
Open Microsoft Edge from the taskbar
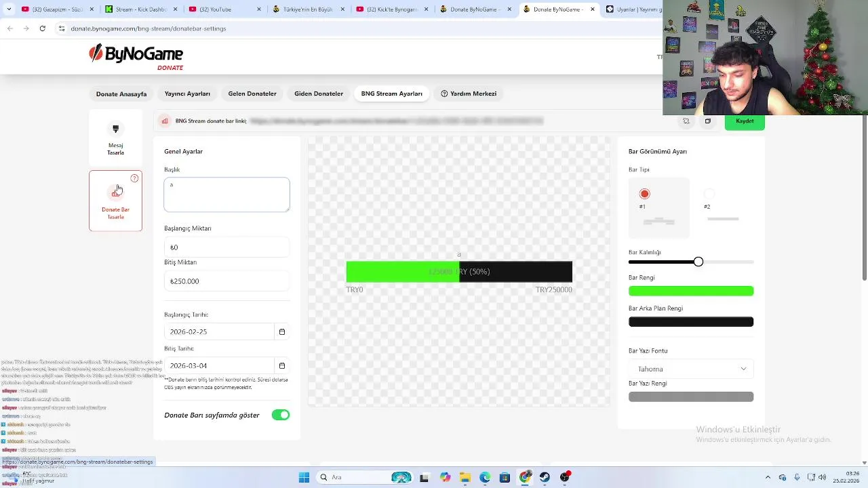coord(485,477)
